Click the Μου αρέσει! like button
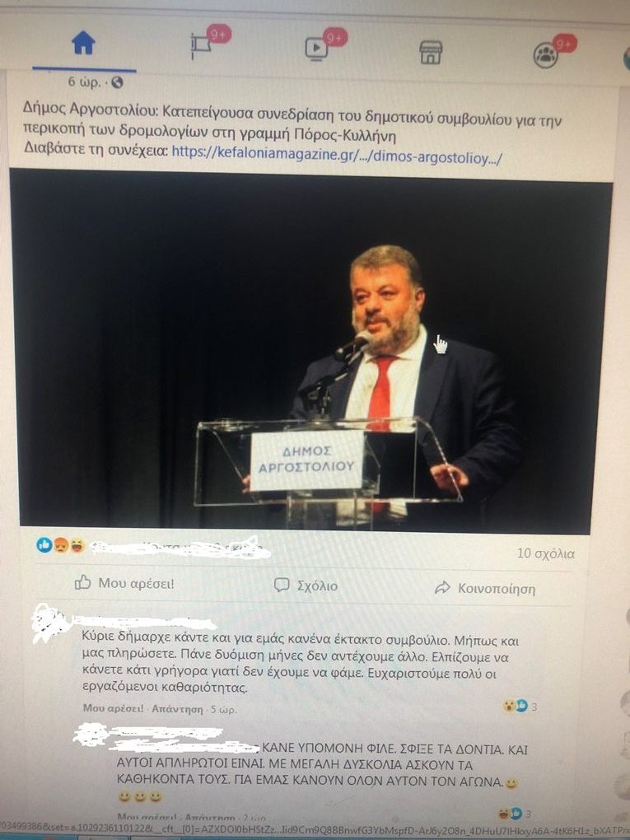Image resolution: width=630 pixels, height=840 pixels. point(124,583)
